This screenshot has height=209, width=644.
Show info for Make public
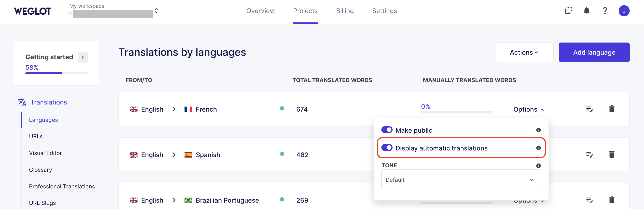point(538,130)
